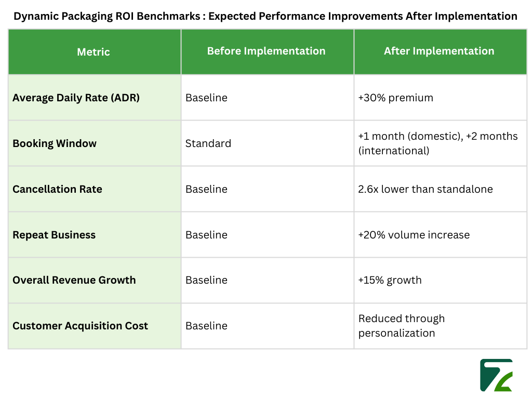
Task: Click the After Implementation column header
Action: click(439, 51)
